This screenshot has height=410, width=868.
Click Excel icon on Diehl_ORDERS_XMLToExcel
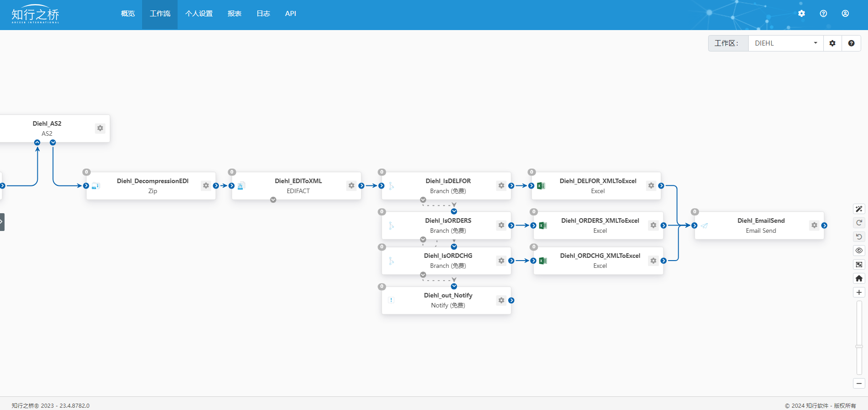click(543, 225)
